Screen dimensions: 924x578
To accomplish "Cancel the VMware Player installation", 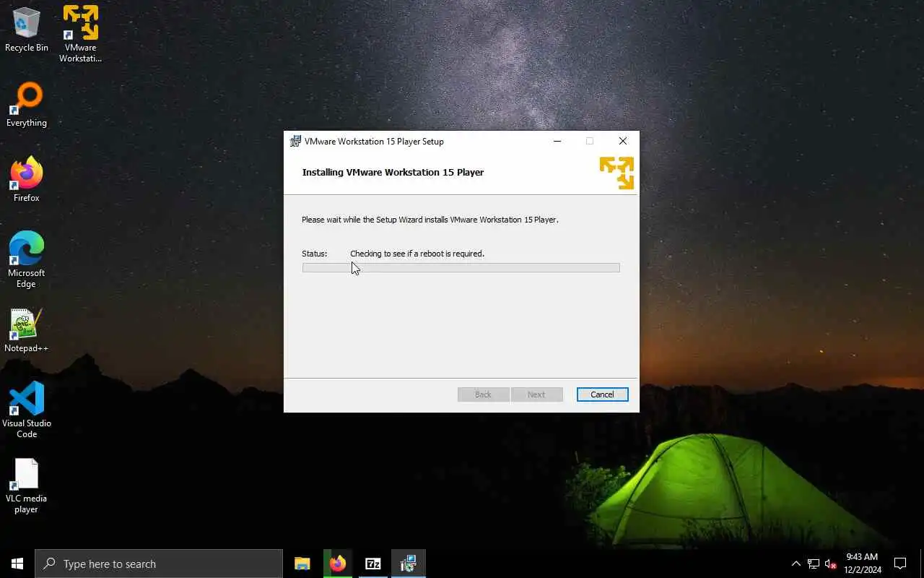I will [602, 394].
